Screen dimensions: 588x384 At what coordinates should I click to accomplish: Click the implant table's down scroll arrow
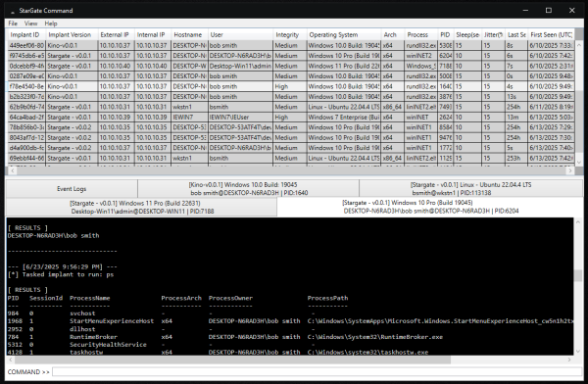(578, 163)
